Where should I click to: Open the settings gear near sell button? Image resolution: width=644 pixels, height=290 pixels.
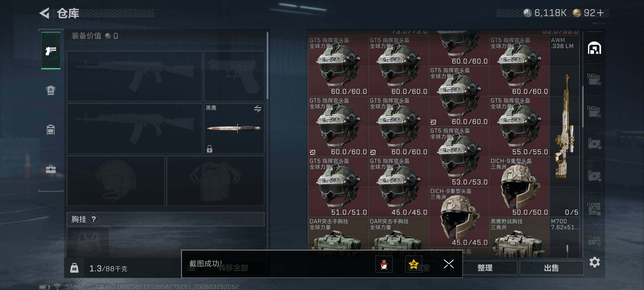tap(595, 262)
